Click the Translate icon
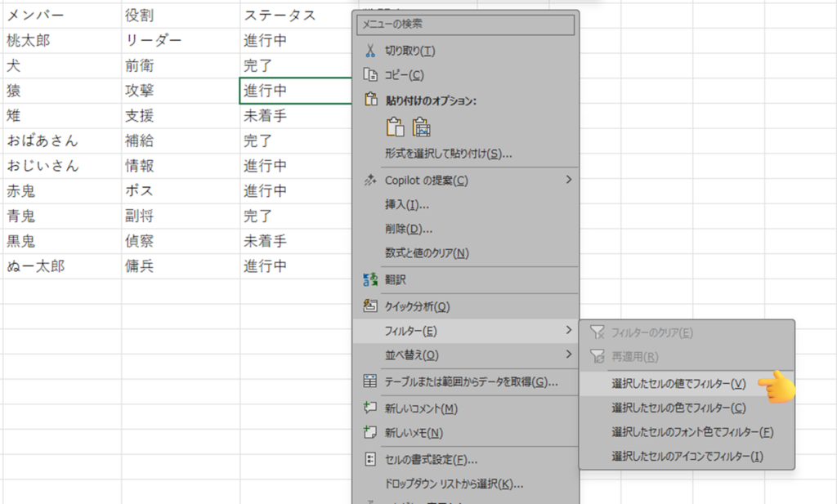 (x=369, y=279)
